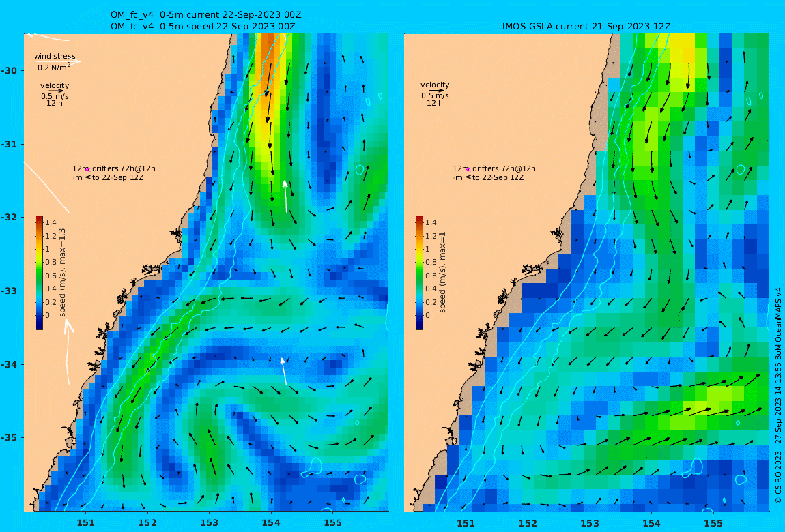Click the -32 latitude axis label
This screenshot has width=785, height=532.
[8, 218]
